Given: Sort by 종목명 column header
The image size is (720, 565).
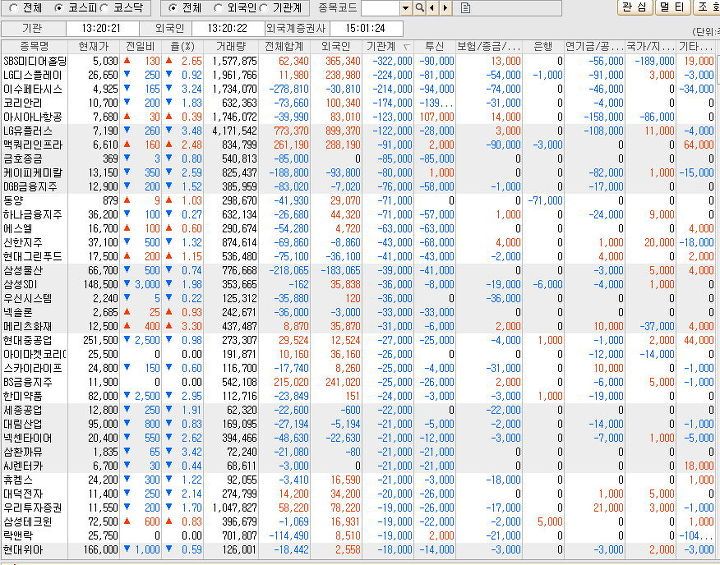Looking at the screenshot, I should [x=34, y=46].
